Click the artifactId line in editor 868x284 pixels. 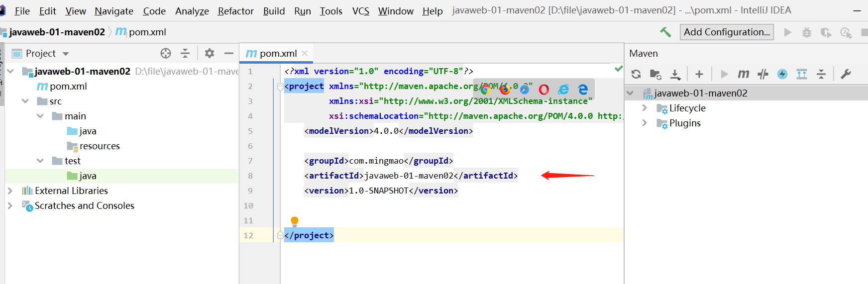click(411, 176)
